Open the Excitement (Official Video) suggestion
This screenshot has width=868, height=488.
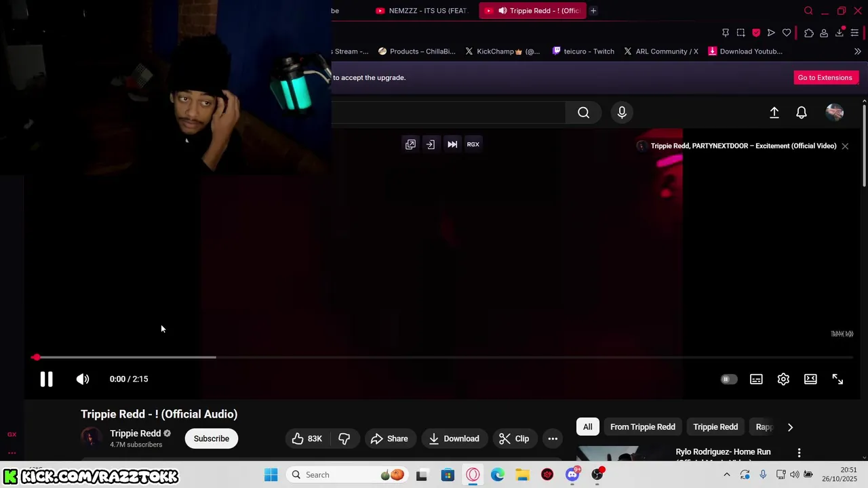click(x=743, y=146)
